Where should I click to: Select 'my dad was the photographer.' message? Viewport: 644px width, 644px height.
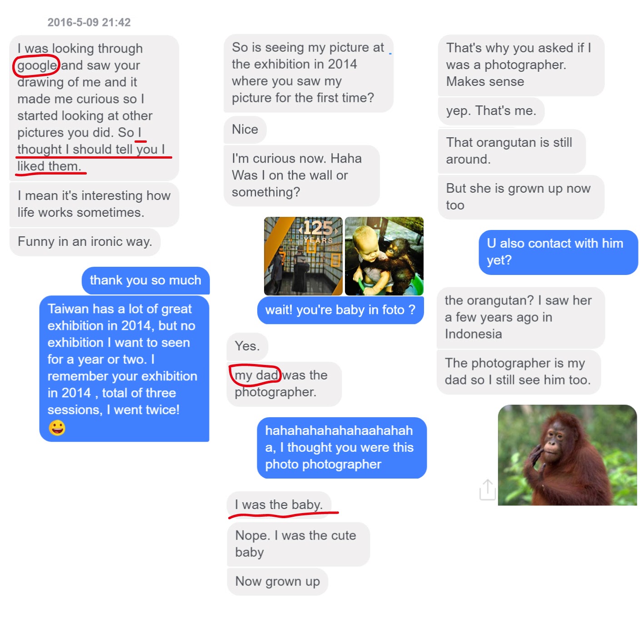tap(284, 384)
